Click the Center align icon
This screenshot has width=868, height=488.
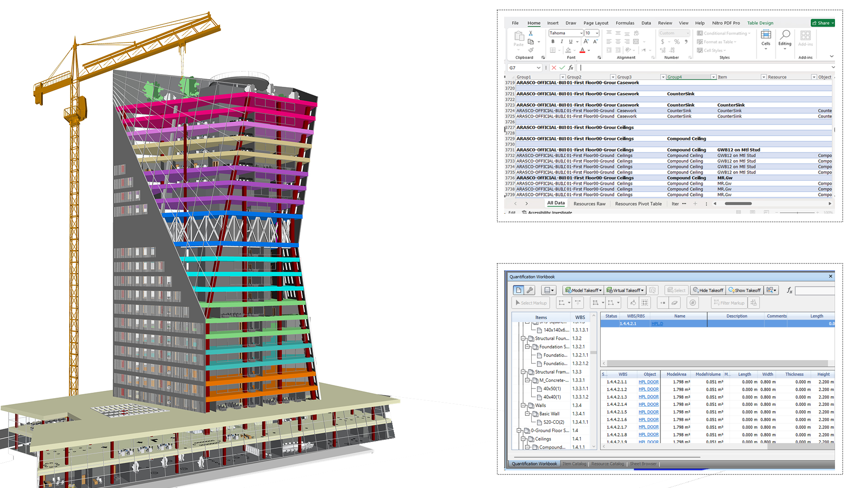618,42
